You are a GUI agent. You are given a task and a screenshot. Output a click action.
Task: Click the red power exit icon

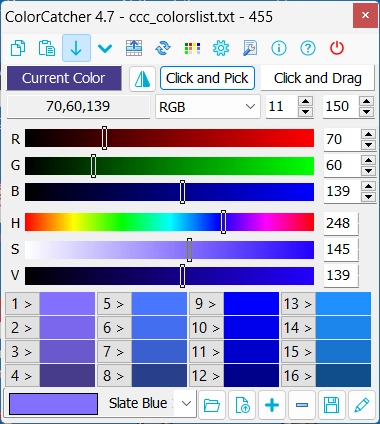(x=337, y=48)
